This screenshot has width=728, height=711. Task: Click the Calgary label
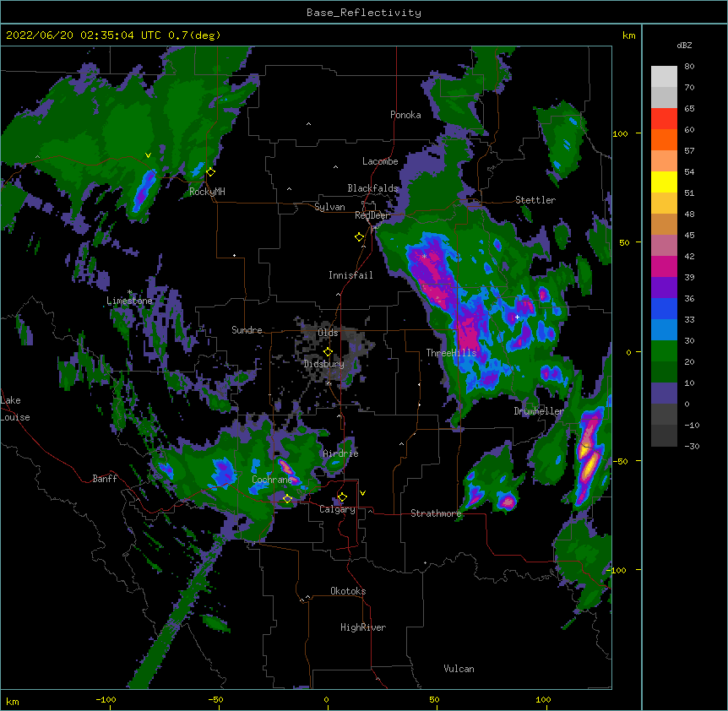[x=337, y=509]
